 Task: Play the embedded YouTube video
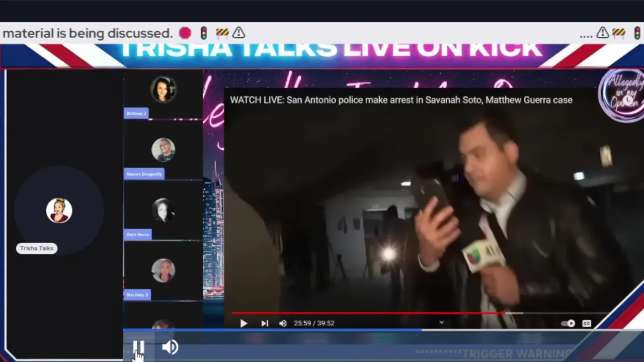(x=244, y=323)
